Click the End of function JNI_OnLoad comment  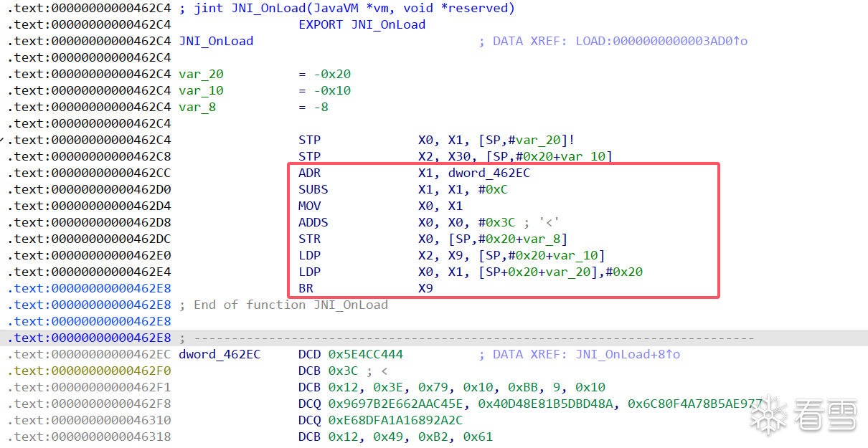283,305
